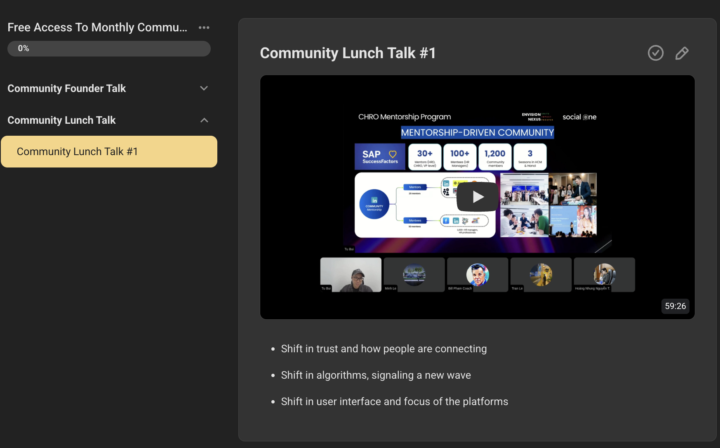
Task: Click the SAP SuccessFactors logo in video
Action: click(x=380, y=157)
